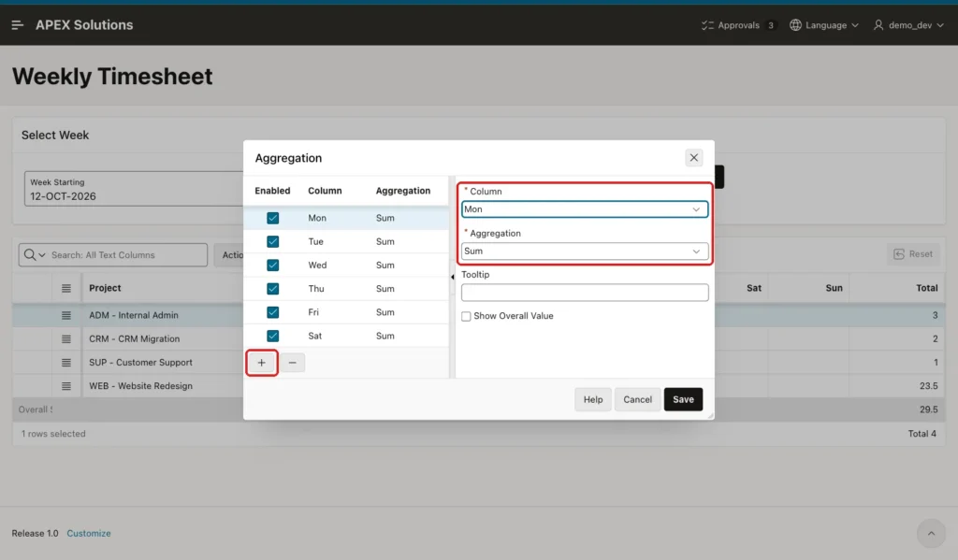Open the Approvals list
The image size is (958, 560).
[x=738, y=25]
